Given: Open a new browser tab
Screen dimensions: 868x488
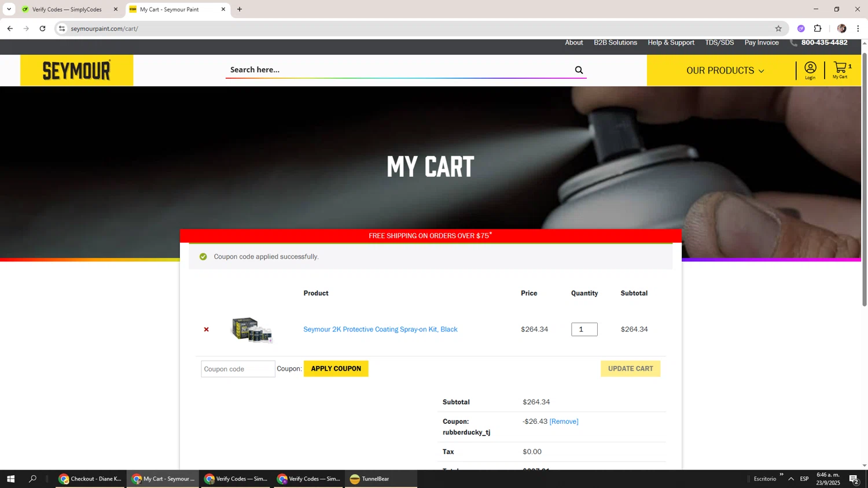Looking at the screenshot, I should click(240, 9).
